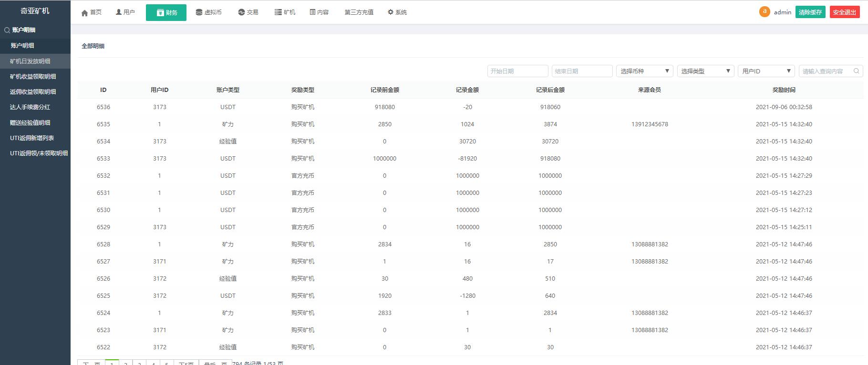Switch to the 财务 tab

click(x=166, y=12)
